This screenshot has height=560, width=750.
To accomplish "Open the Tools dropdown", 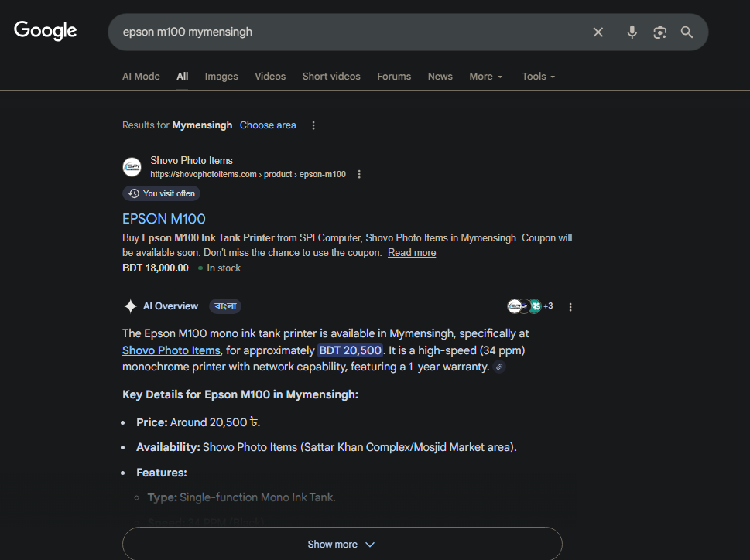I will [538, 77].
